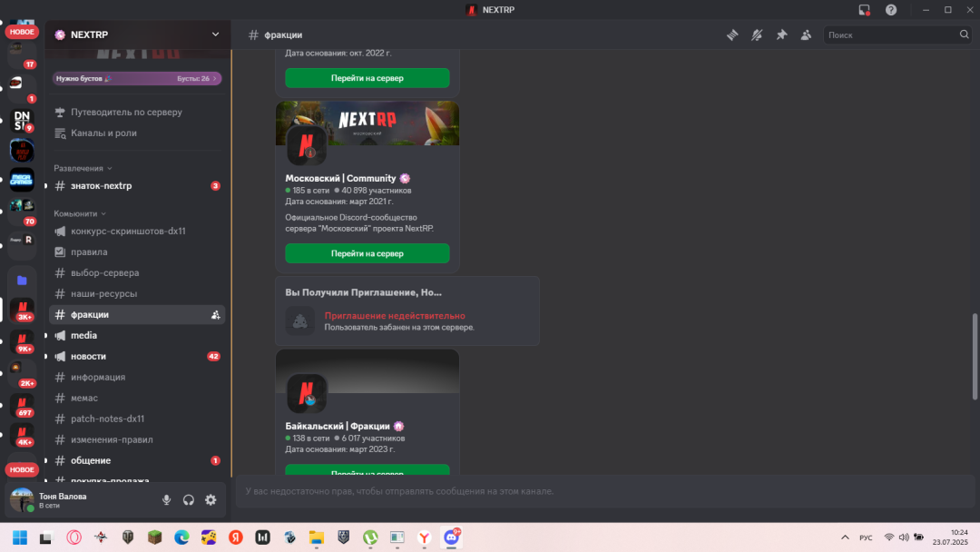Open the patch-notes-dx11 channel
This screenshot has height=552, width=980.
click(137, 419)
